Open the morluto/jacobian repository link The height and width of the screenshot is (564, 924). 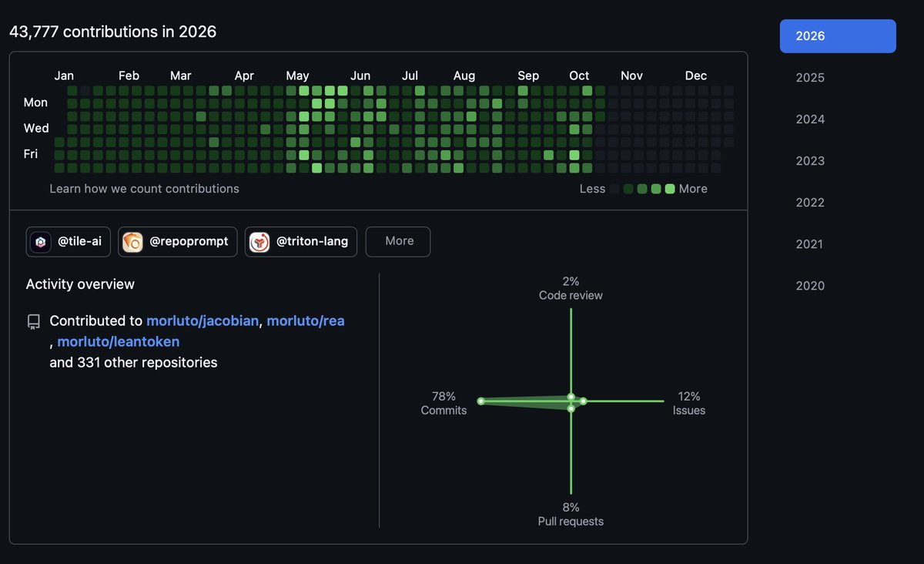point(203,321)
